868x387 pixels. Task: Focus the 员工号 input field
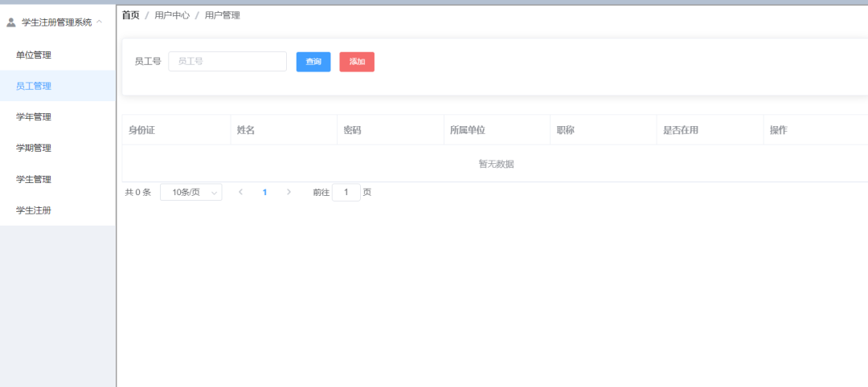227,61
